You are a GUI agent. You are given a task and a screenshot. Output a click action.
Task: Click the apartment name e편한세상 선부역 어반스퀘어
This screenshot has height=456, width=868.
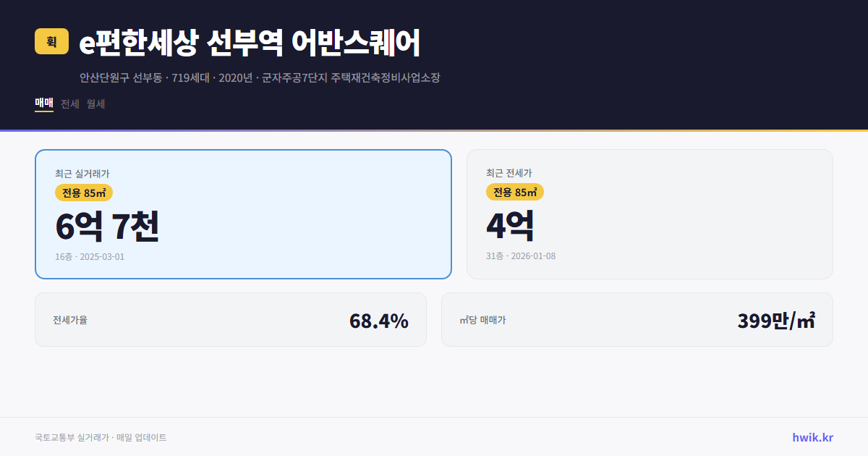[x=251, y=41]
